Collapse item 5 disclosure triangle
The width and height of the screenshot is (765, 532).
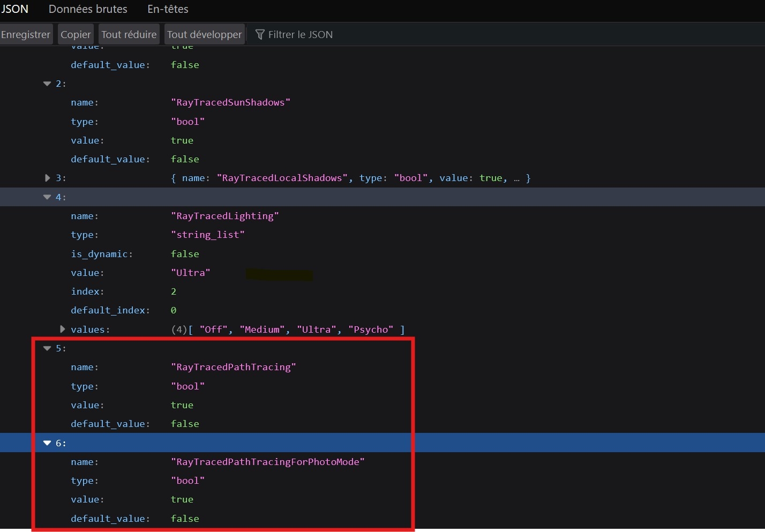tap(47, 348)
